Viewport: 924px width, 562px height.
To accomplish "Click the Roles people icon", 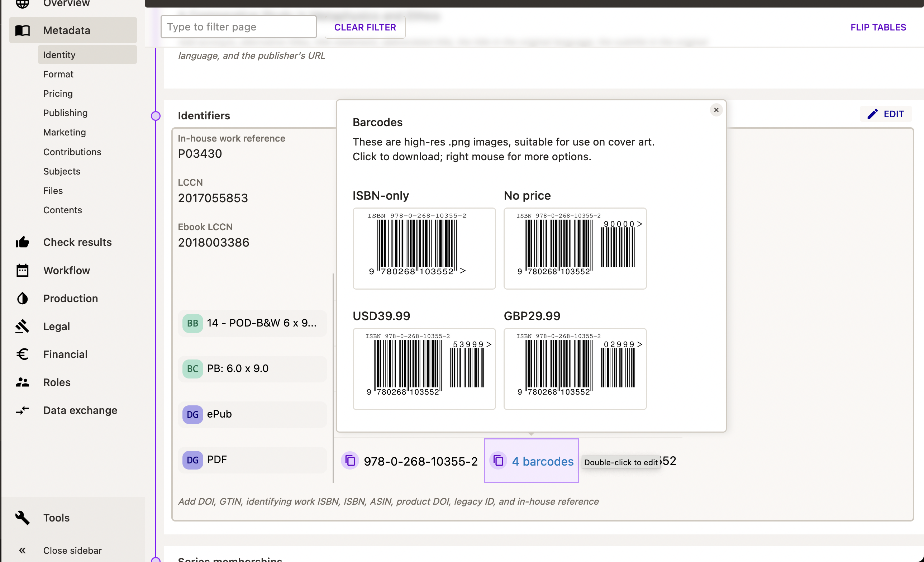I will pyautogui.click(x=23, y=382).
